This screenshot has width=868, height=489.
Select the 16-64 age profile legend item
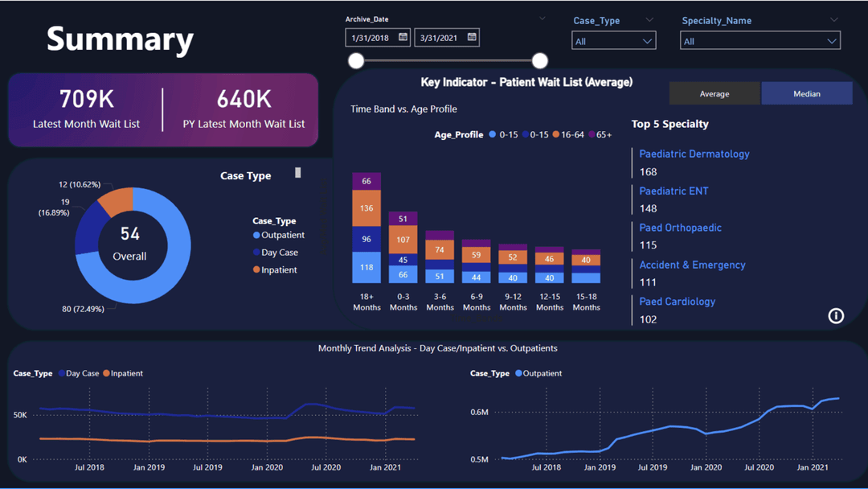coord(567,135)
